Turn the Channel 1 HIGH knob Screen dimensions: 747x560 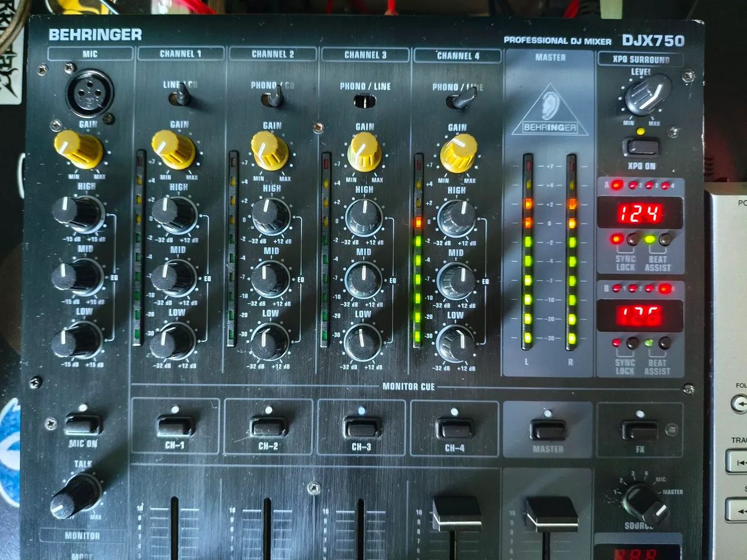coord(174,214)
